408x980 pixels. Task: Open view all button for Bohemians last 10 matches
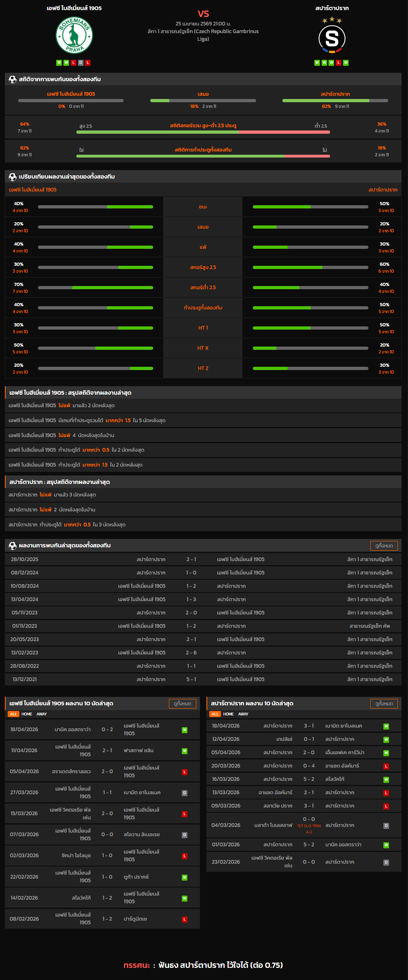click(x=182, y=704)
